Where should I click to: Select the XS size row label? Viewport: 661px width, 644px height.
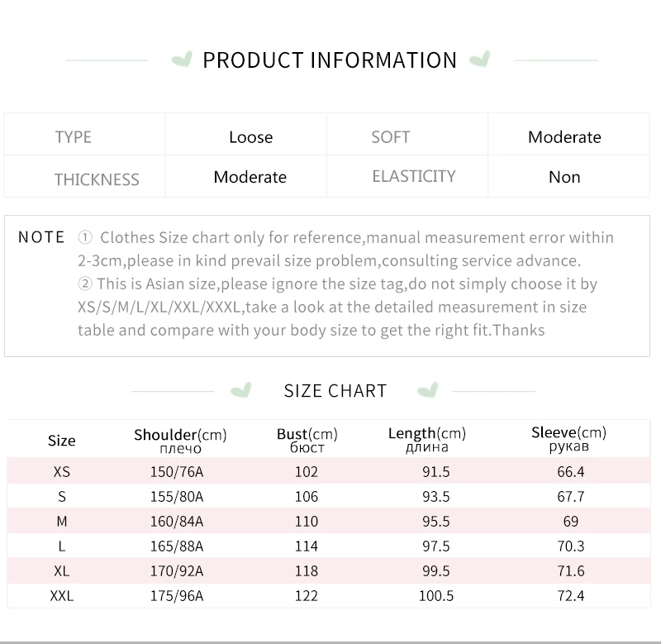click(x=61, y=471)
